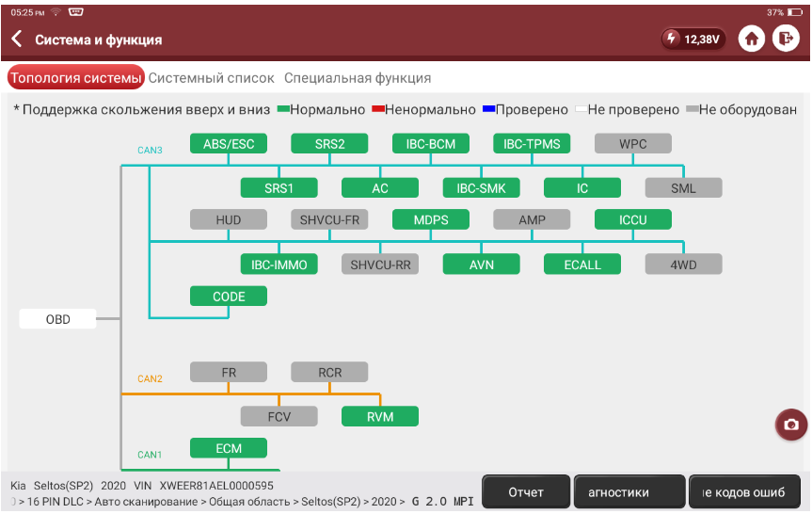Take a screenshot with camera icon

pos(790,425)
